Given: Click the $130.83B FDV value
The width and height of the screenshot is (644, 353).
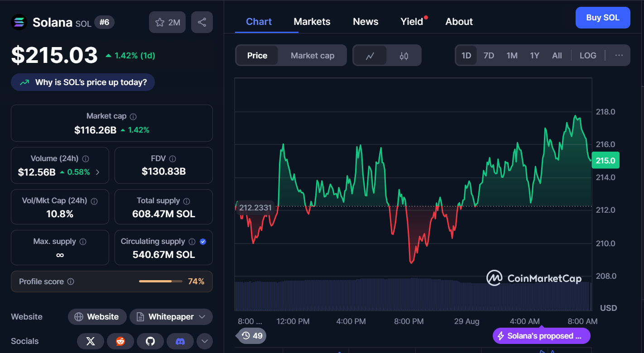Looking at the screenshot, I should [x=164, y=172].
